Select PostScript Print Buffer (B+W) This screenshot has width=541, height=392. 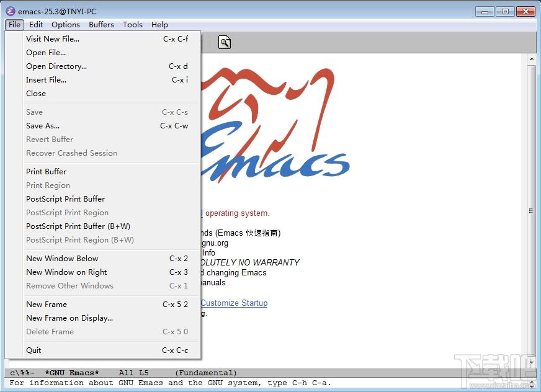click(x=112, y=226)
